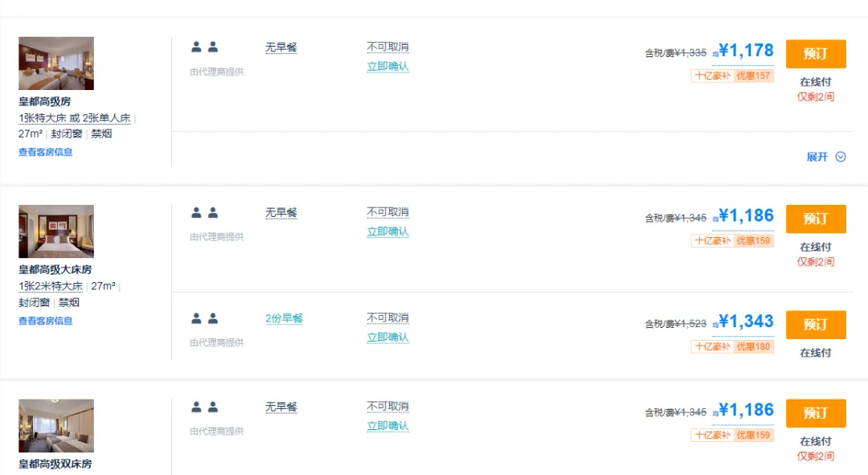This screenshot has height=475, width=868.
Task: Click guest icons in the 2份早餐 row
Action: click(x=204, y=318)
